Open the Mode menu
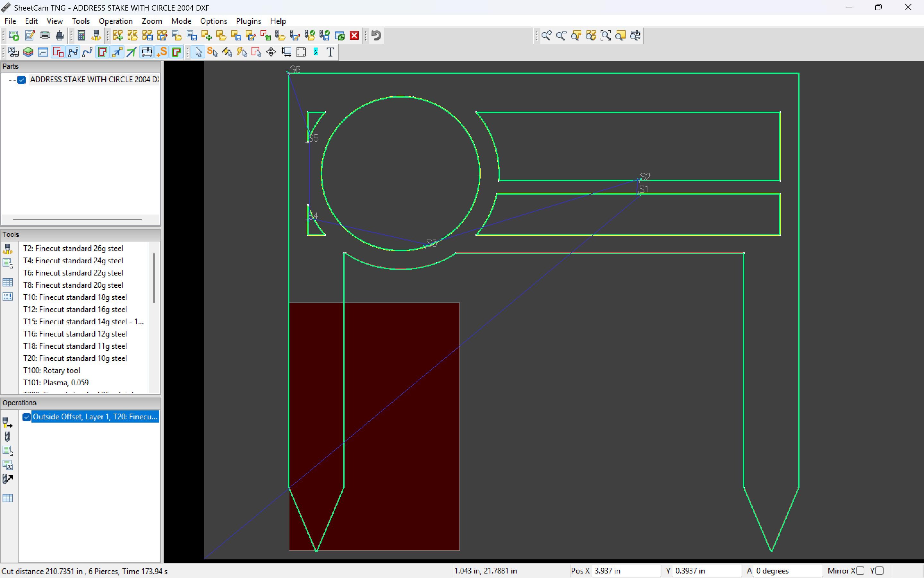This screenshot has width=924, height=578. 181,21
